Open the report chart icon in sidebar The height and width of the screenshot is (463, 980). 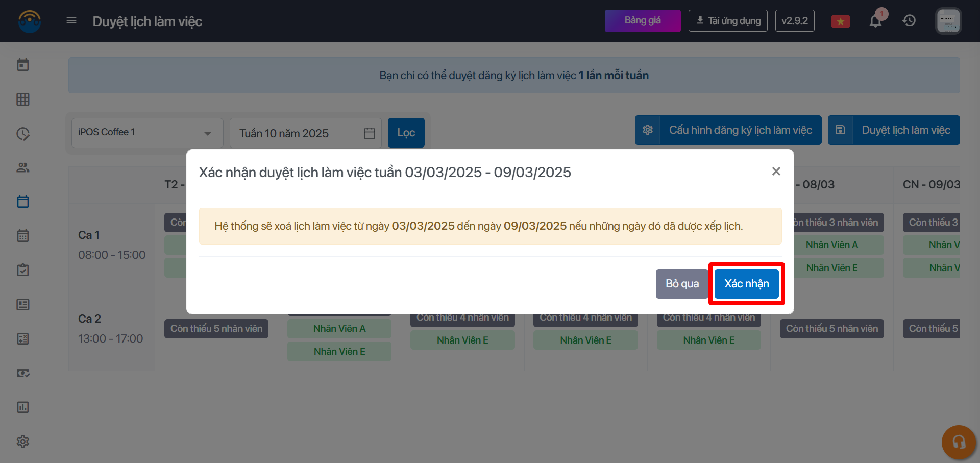click(23, 407)
